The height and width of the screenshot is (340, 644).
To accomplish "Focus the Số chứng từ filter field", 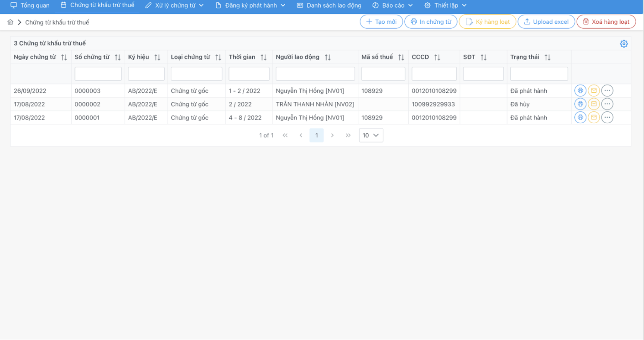I will (98, 74).
